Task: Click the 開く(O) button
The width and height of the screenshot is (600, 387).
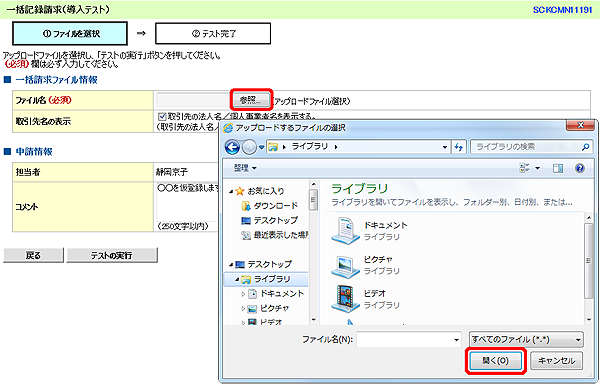Action: [x=495, y=361]
